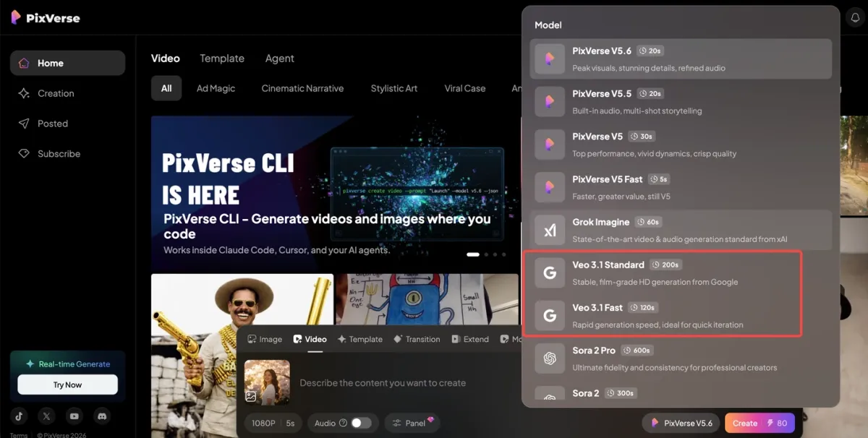The width and height of the screenshot is (868, 438).
Task: Click the Audio help question-mark icon
Action: pos(343,424)
